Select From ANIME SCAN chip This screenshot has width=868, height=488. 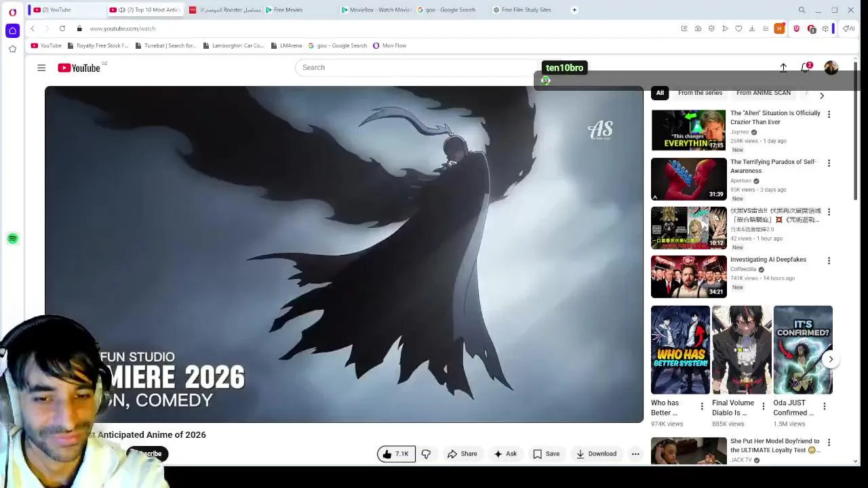(764, 93)
